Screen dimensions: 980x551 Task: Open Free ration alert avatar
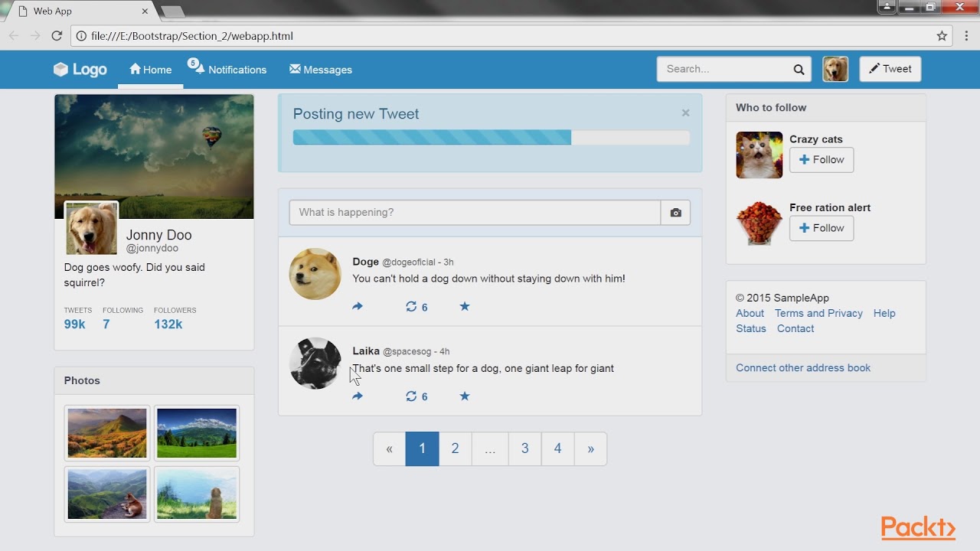point(759,223)
